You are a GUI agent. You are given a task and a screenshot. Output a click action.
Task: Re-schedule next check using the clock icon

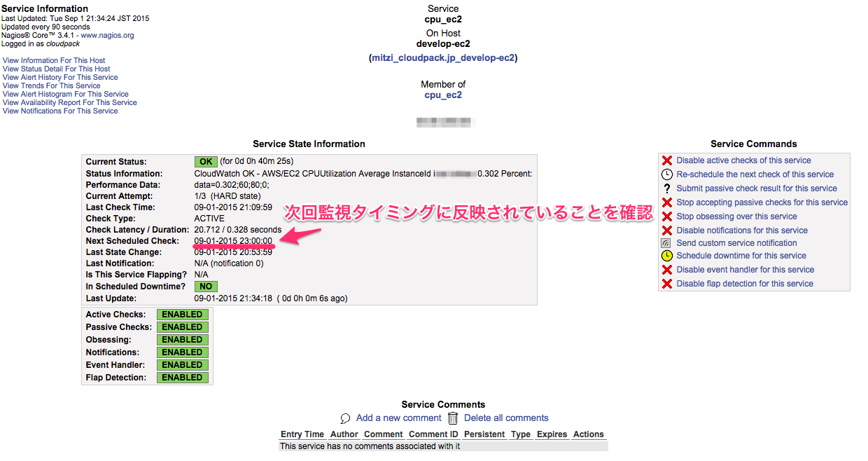666,174
